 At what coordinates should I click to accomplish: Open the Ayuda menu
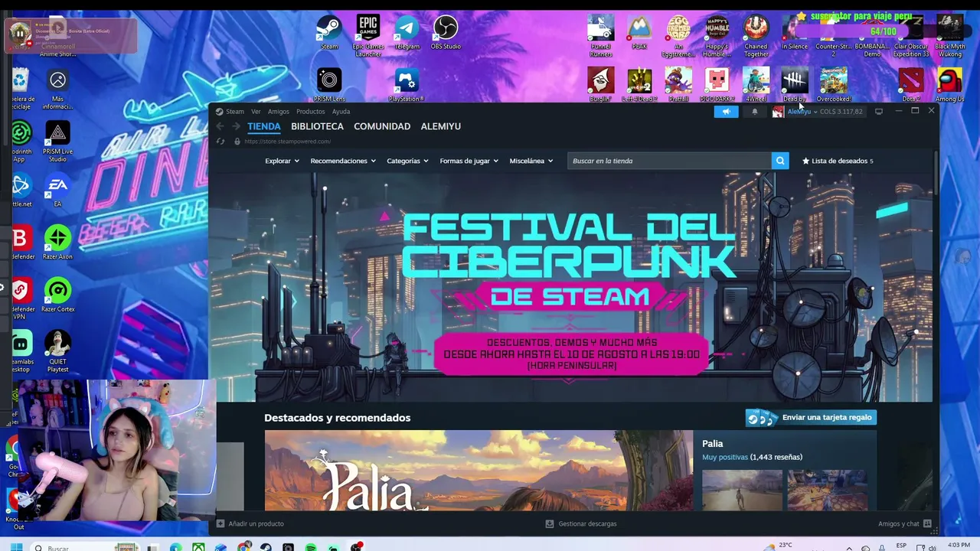tap(341, 112)
